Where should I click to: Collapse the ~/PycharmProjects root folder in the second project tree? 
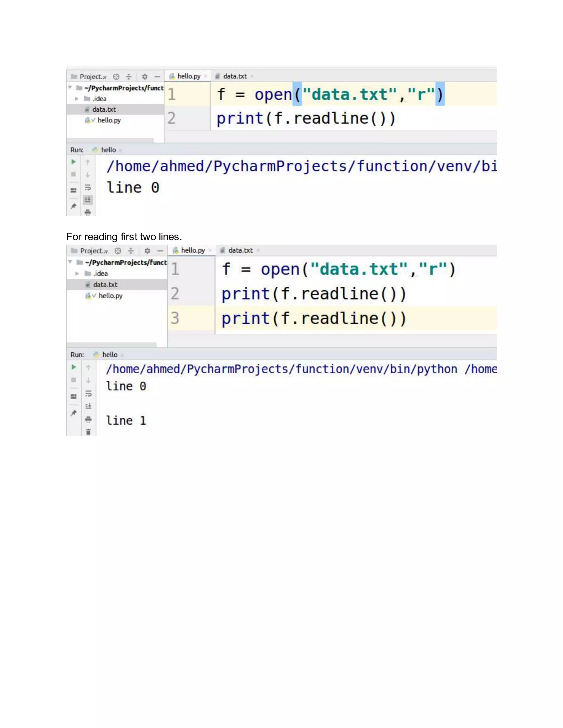pos(70,262)
